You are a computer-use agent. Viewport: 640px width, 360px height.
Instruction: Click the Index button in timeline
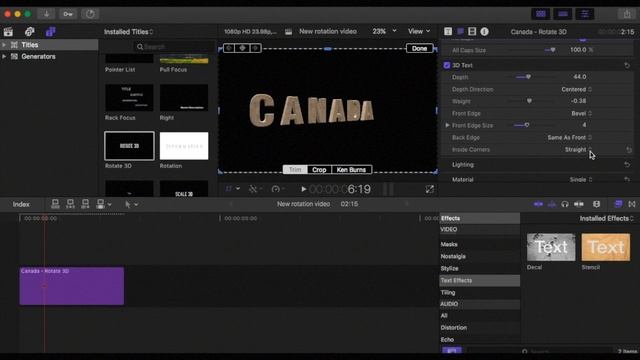[x=21, y=204]
